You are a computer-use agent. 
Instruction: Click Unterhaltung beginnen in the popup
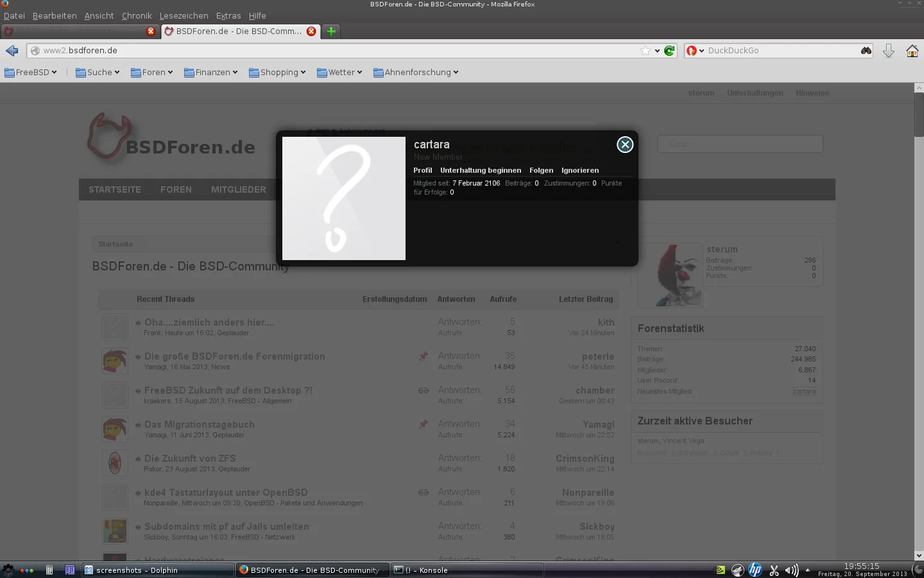[481, 170]
